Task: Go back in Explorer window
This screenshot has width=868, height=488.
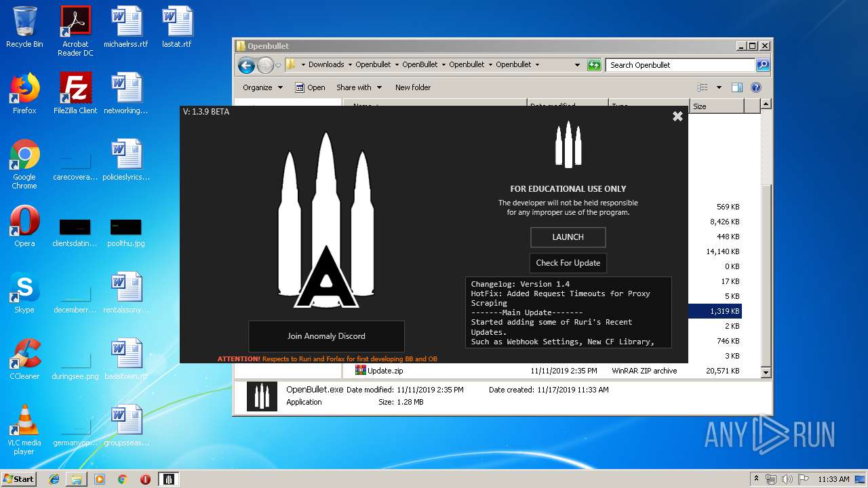Action: tap(247, 65)
